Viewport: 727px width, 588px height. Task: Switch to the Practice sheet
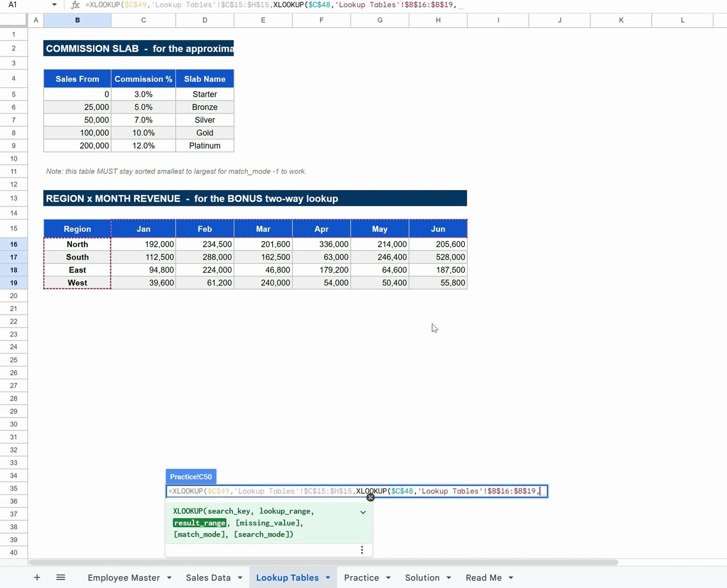[361, 578]
